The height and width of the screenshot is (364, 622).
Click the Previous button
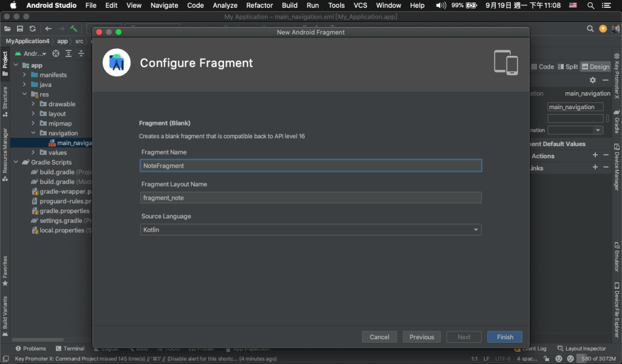click(422, 337)
